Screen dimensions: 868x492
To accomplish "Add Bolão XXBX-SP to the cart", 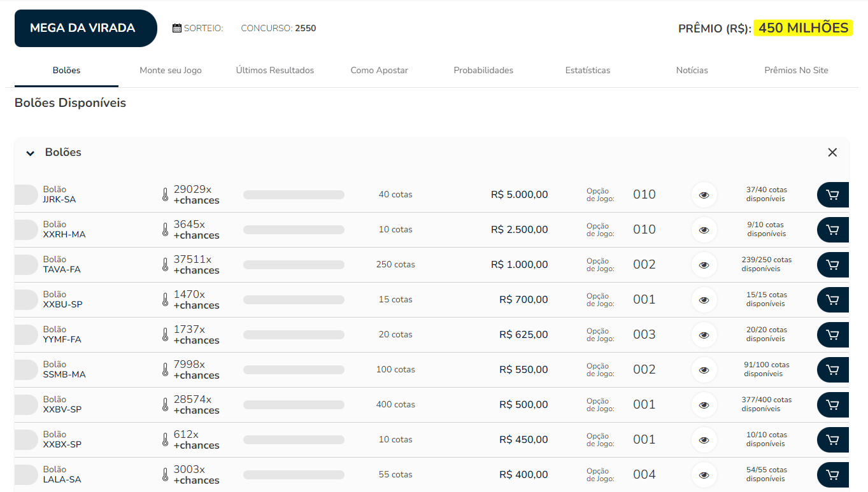I will (x=833, y=440).
